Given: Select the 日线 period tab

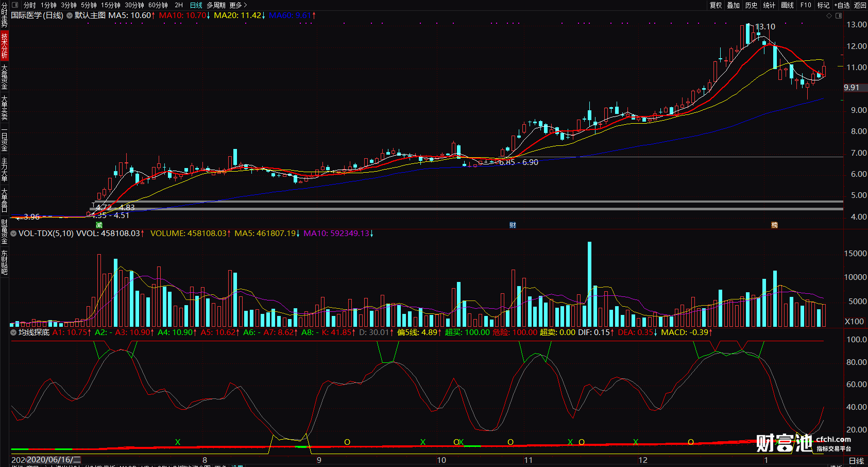Looking at the screenshot, I should pos(196,5).
